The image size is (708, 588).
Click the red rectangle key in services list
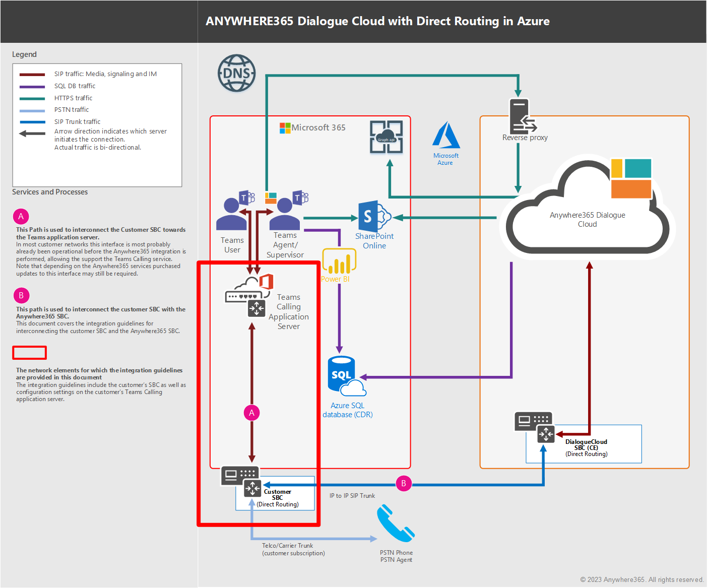coord(30,353)
